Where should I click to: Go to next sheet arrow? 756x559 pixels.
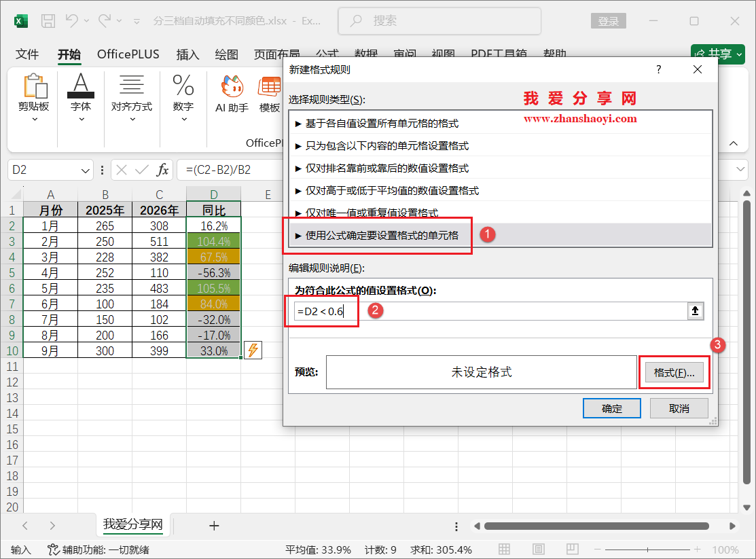52,526
